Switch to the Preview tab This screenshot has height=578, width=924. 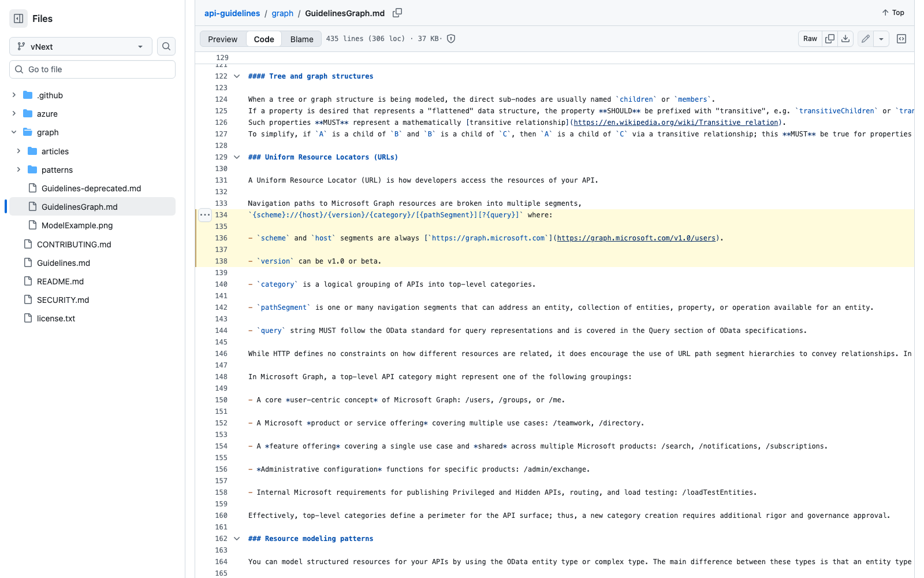pos(222,39)
